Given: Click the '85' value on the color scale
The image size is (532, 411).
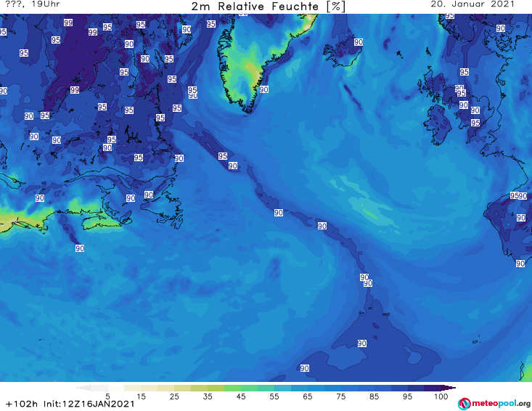Looking at the screenshot, I should click(375, 396).
